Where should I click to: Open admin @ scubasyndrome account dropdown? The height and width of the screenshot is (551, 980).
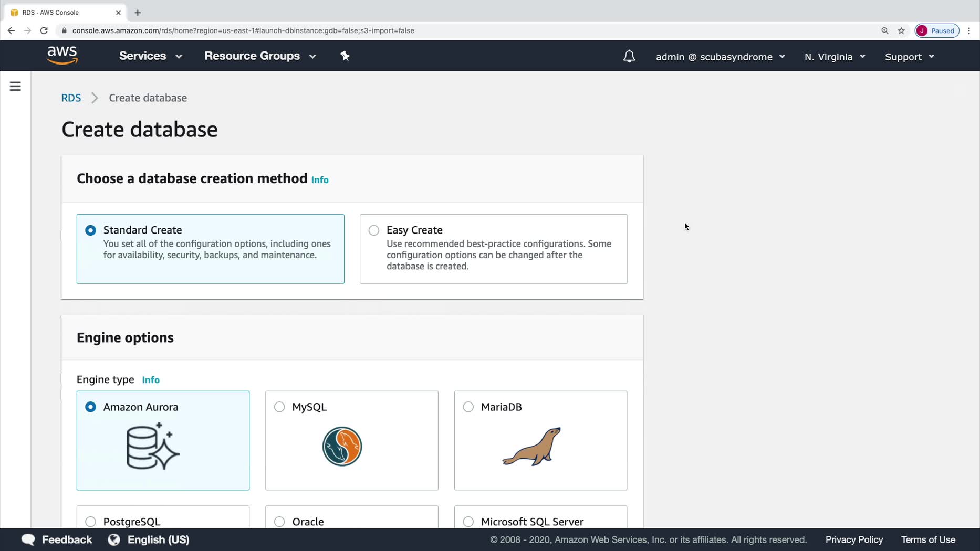(x=720, y=57)
